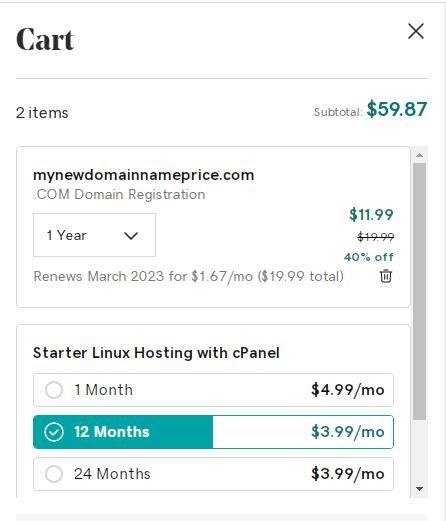This screenshot has height=521, width=446.
Task: Click the checked 12 Months circle icon
Action: tap(54, 432)
